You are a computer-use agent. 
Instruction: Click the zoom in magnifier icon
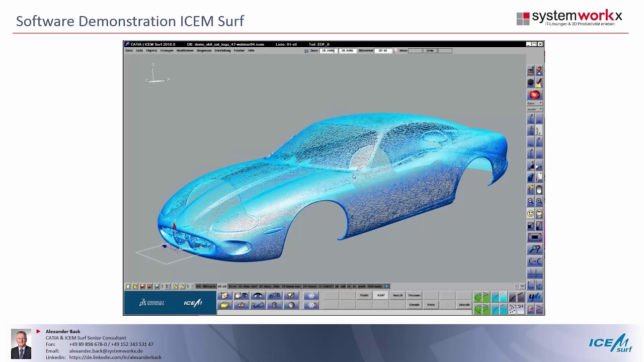coord(539,201)
